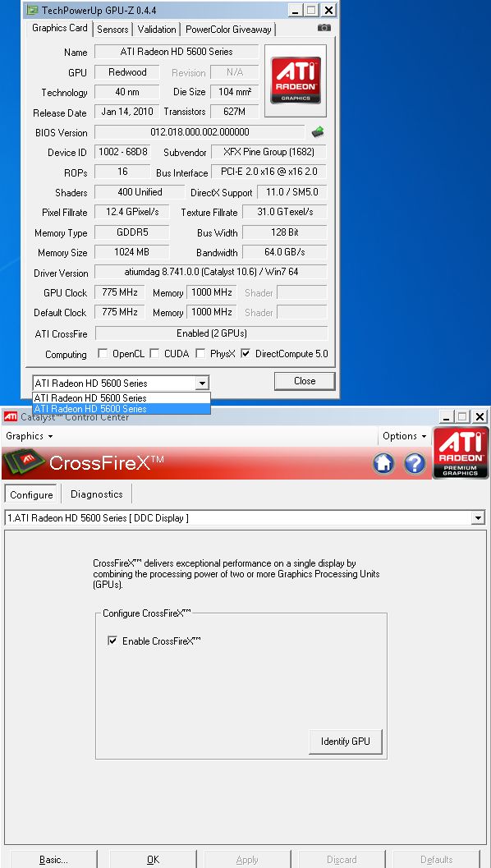Click the Bus Interface PCI-E 2.0 field
Screen dimensions: 491x868
[x=269, y=172]
